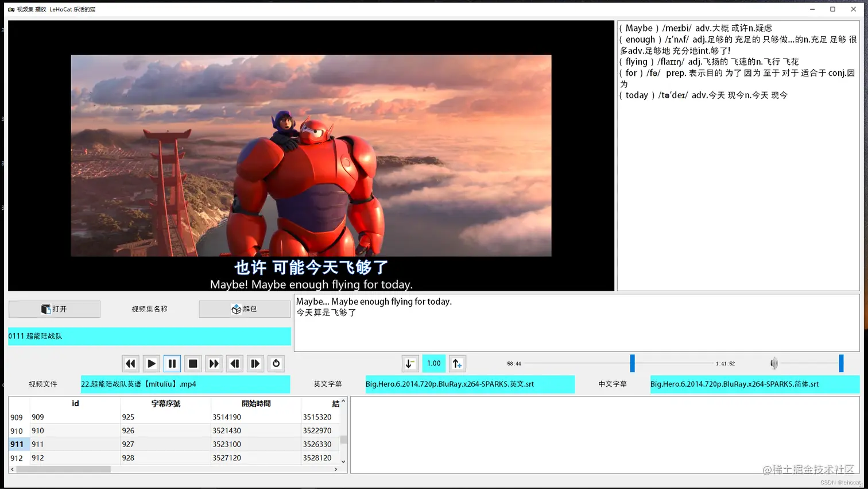Image resolution: width=868 pixels, height=489 pixels.
Task: Jump to the previous subtitle
Action: tap(235, 364)
